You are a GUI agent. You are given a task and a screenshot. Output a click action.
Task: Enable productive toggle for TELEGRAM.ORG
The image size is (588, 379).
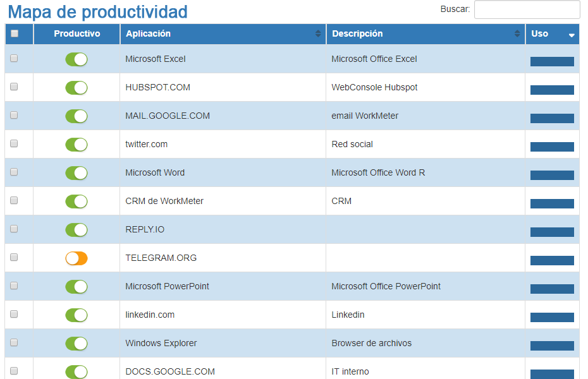click(77, 258)
